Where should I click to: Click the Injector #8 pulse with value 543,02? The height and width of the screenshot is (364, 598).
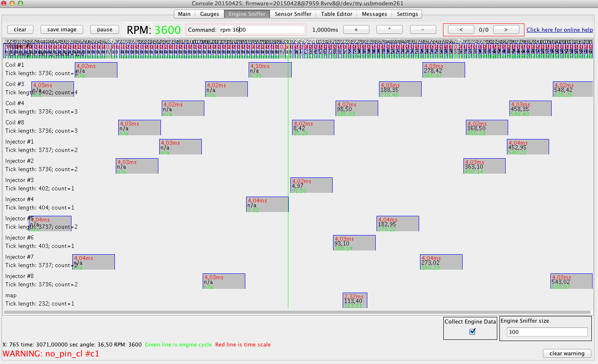click(571, 281)
